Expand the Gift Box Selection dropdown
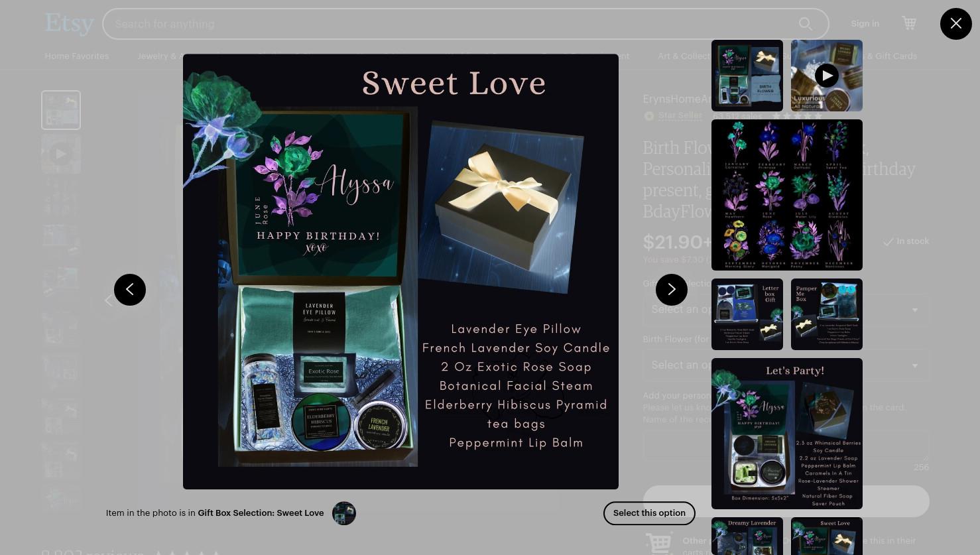 pyautogui.click(x=786, y=310)
